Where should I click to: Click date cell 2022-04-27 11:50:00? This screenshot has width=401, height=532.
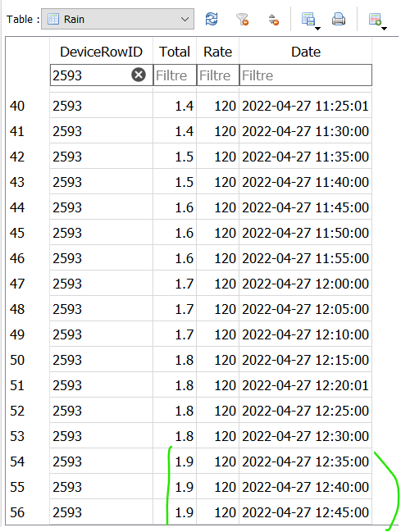306,233
